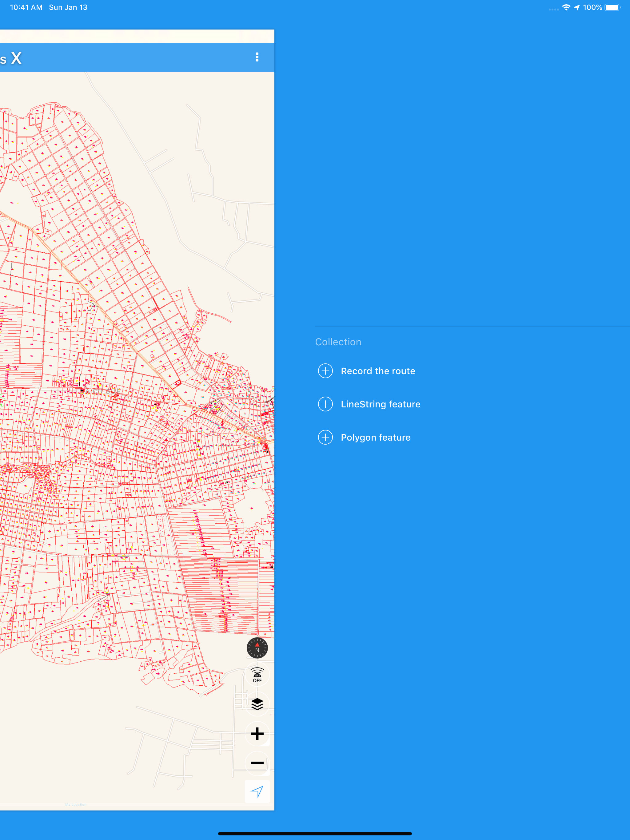Open the map layers stack icon
The image size is (630, 840).
point(257,704)
